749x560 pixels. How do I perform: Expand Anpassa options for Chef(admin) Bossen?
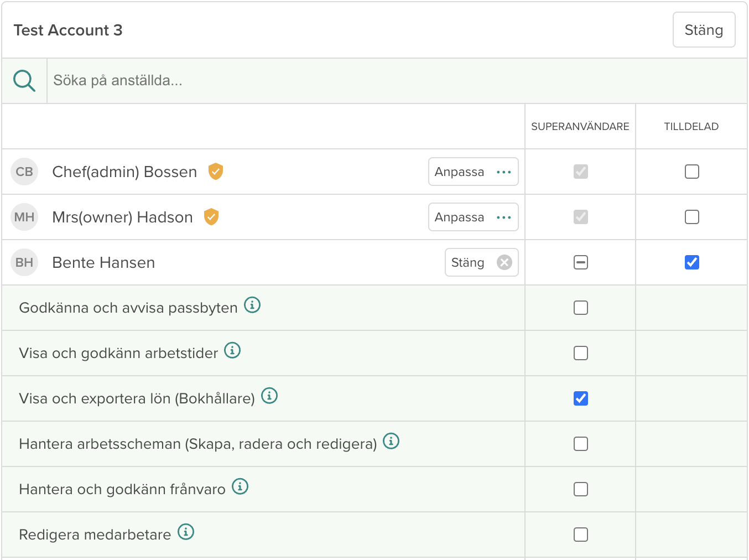[473, 172]
